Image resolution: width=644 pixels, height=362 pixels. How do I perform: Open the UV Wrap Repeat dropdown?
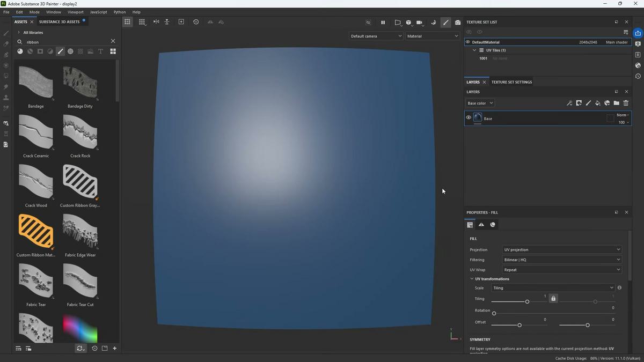[561, 270]
